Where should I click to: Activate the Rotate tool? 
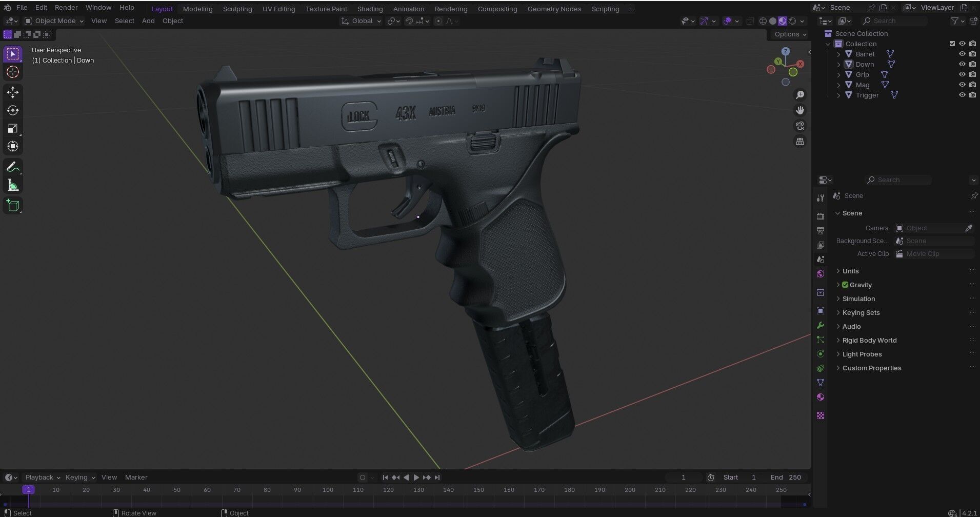click(13, 110)
